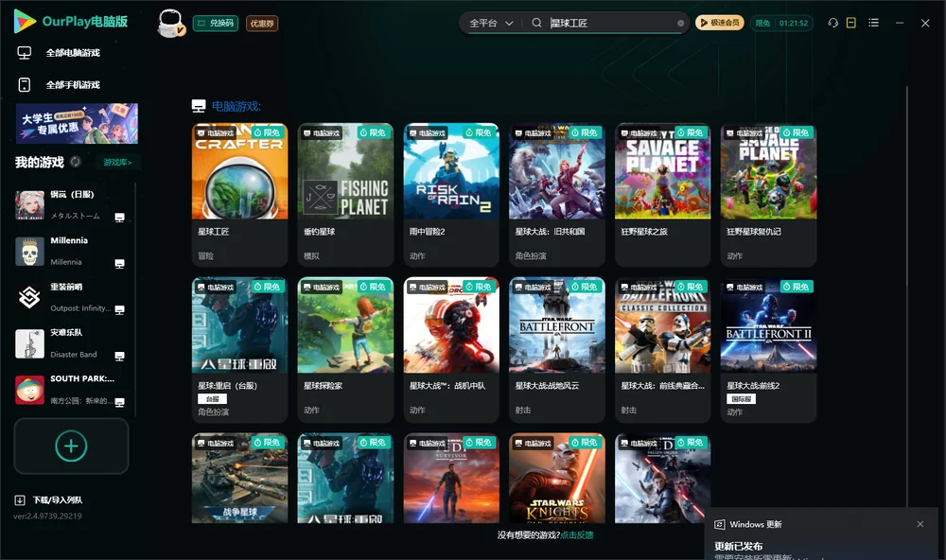Click the add game plus button
The width and height of the screenshot is (946, 560).
[x=71, y=446]
